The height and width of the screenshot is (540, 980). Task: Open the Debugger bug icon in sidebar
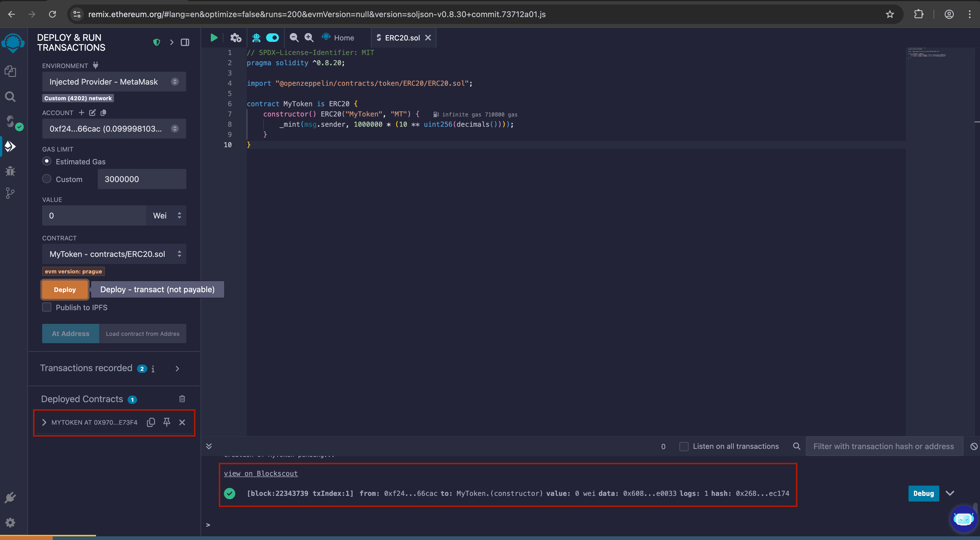tap(10, 171)
